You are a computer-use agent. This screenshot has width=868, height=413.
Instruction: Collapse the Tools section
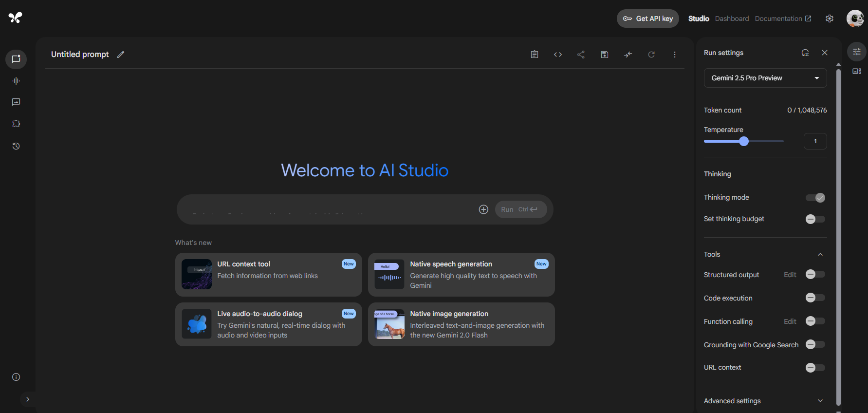(820, 254)
